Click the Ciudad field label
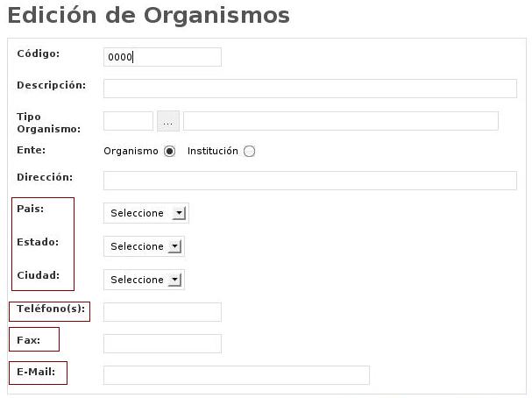This screenshot has width=532, height=398. click(38, 275)
